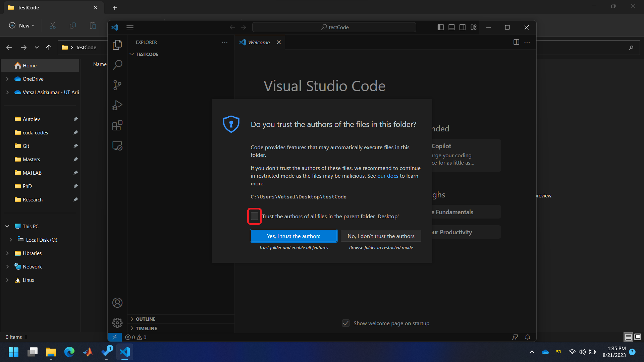644x362 pixels.
Task: Open the Accounts icon in activity bar
Action: [117, 303]
